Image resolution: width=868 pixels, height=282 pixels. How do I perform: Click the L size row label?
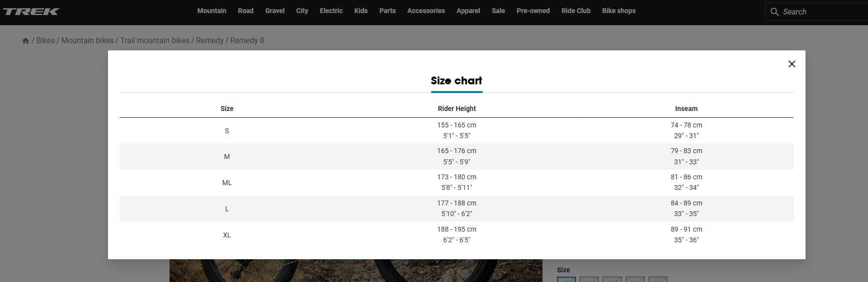tap(227, 209)
